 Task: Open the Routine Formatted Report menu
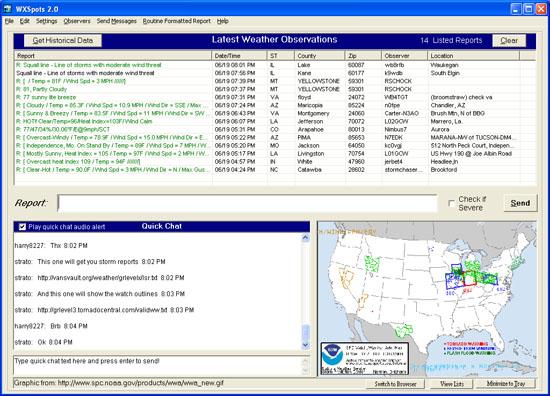pyautogui.click(x=176, y=21)
